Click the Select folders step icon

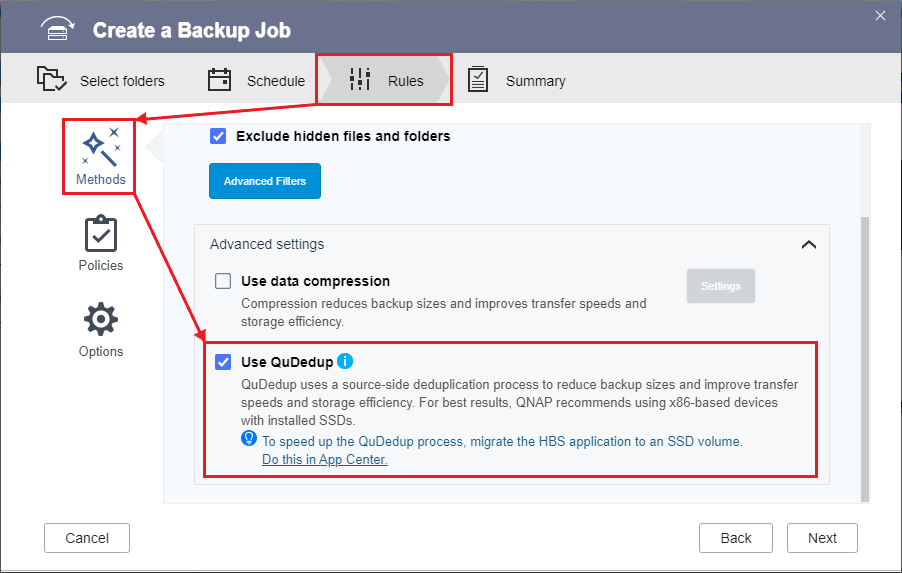point(52,79)
